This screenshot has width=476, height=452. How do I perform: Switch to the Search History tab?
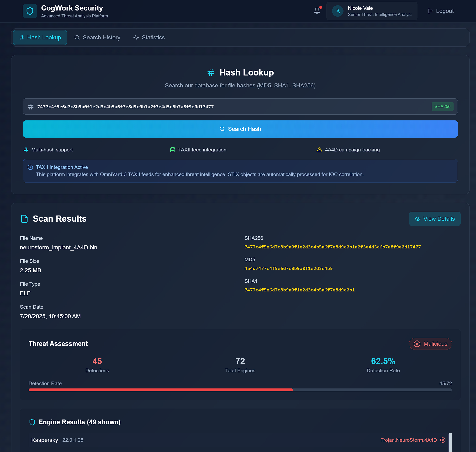coord(97,38)
